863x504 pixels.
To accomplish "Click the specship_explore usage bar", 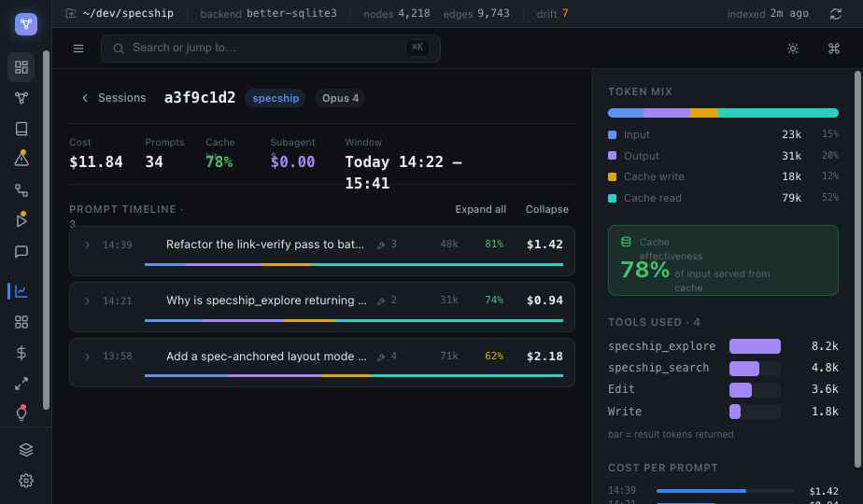I will click(755, 346).
